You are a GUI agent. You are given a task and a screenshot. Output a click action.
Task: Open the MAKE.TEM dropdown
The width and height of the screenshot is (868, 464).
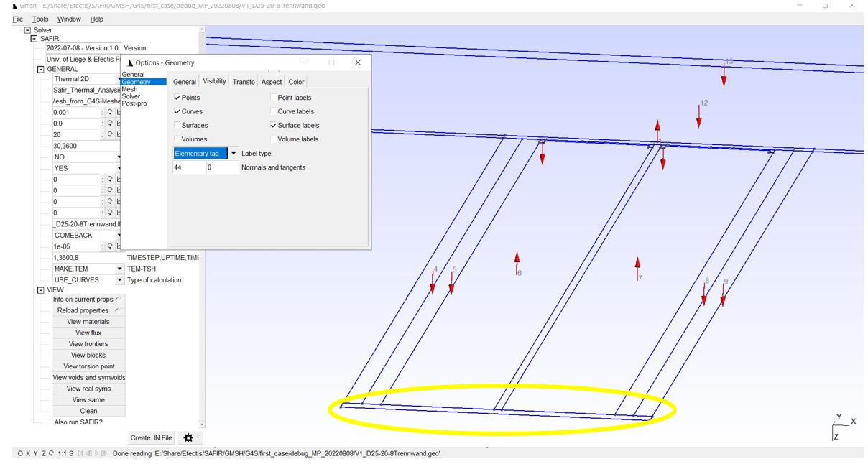pyautogui.click(x=120, y=269)
